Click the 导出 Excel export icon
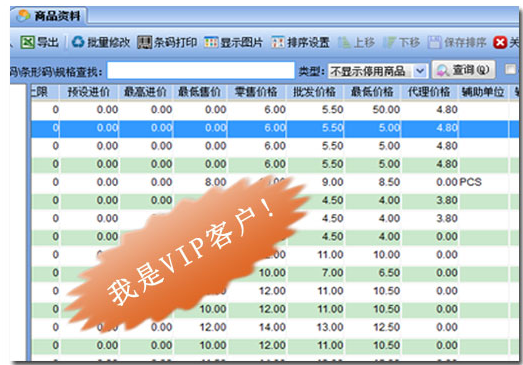Image resolution: width=523 pixels, height=365 pixels. [x=27, y=42]
